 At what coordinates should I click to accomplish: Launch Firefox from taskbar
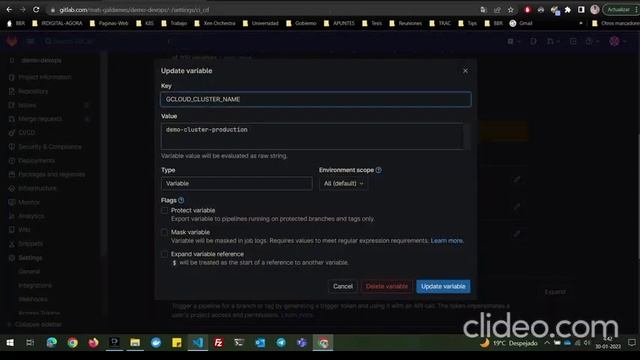[93, 342]
